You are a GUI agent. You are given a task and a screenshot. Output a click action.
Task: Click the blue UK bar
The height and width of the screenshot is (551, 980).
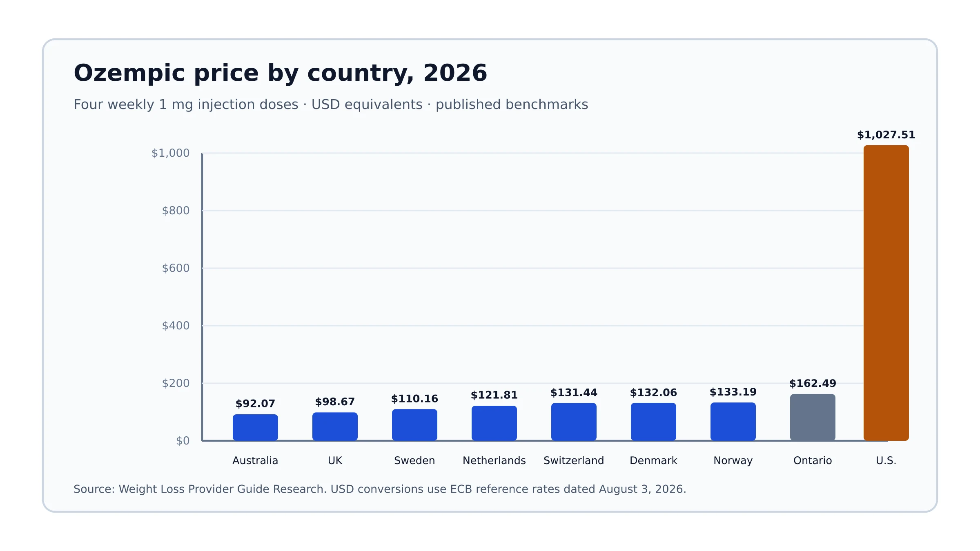[x=335, y=427]
